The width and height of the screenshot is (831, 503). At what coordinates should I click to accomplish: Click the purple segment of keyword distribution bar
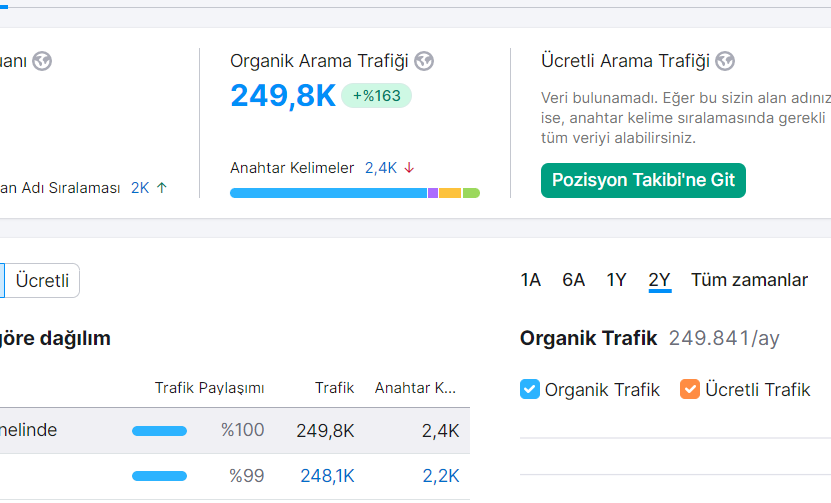tap(433, 193)
